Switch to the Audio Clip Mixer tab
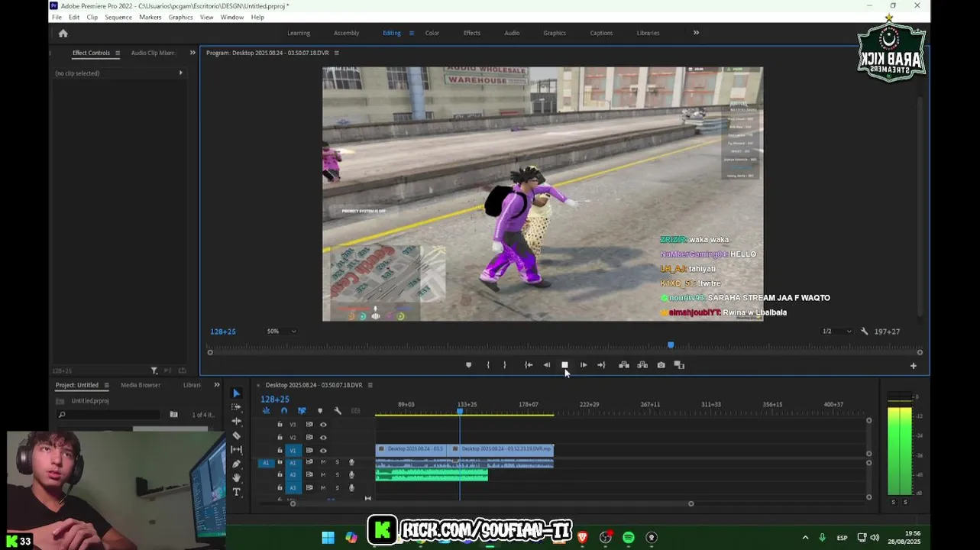 [153, 53]
